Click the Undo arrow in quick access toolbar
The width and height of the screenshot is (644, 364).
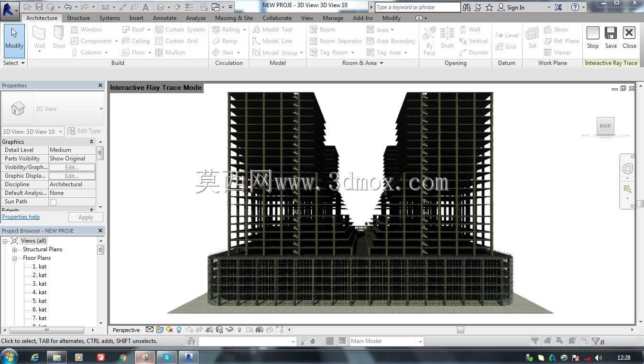pyautogui.click(x=67, y=7)
